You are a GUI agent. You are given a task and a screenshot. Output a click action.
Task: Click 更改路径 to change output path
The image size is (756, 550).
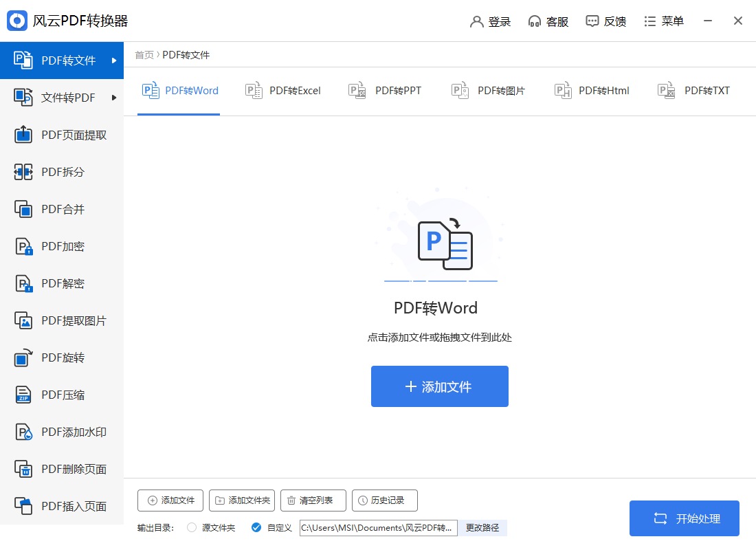coord(483,527)
